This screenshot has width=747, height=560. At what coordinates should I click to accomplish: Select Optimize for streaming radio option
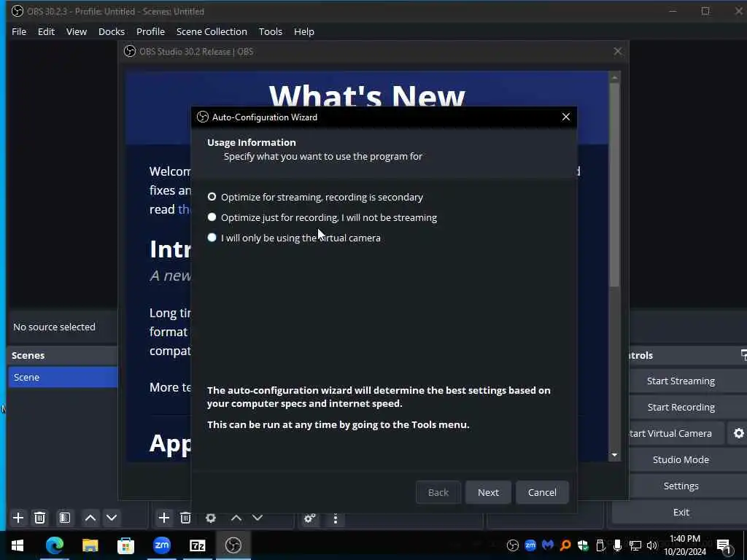(x=315, y=197)
